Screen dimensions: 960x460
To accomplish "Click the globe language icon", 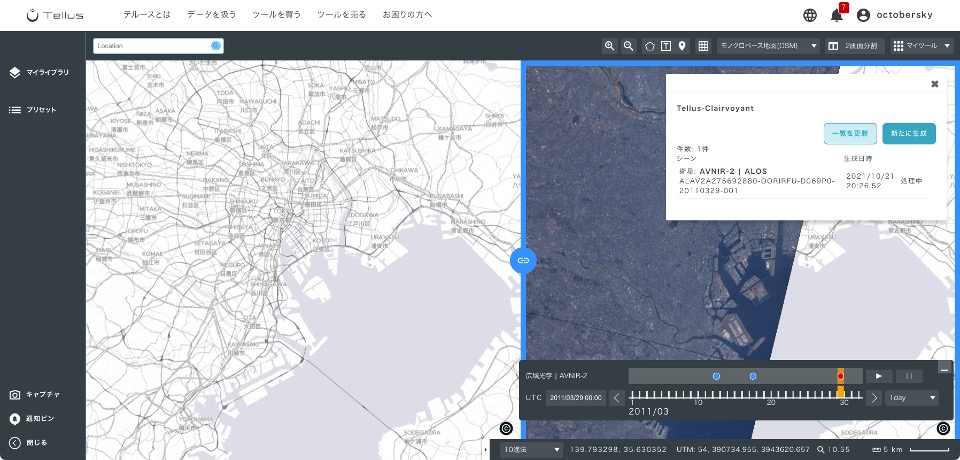I will coord(809,15).
